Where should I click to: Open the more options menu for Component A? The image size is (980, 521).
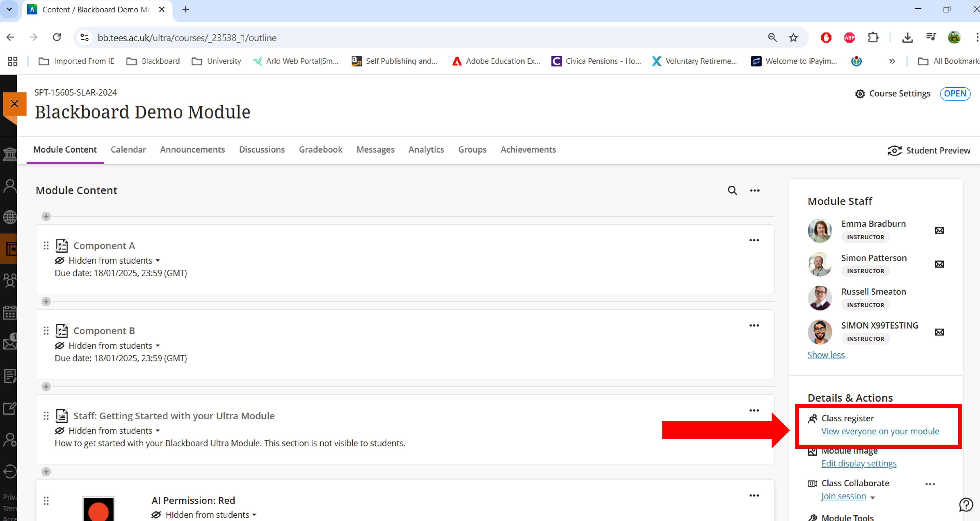click(754, 240)
